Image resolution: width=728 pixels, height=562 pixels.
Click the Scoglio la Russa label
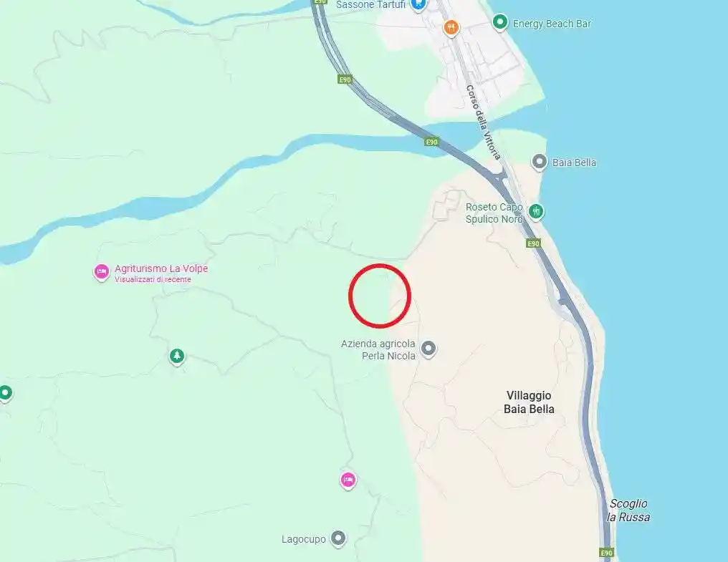tap(628, 510)
